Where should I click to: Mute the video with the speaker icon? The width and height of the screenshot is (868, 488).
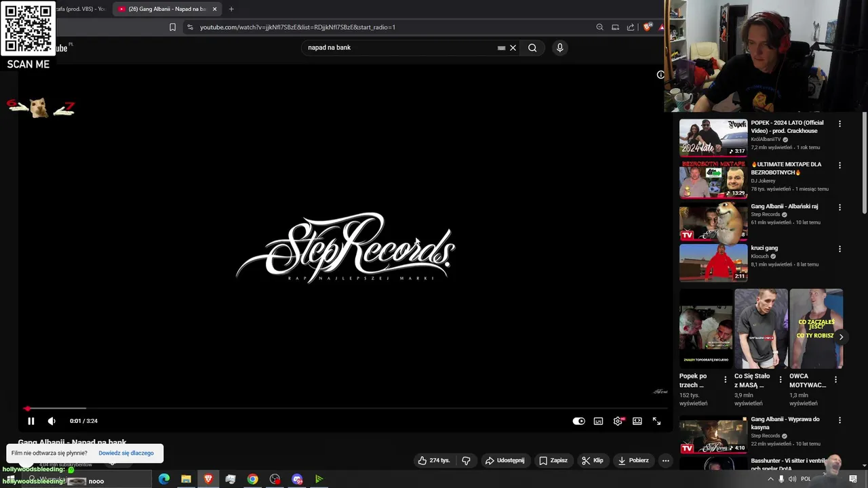52,421
